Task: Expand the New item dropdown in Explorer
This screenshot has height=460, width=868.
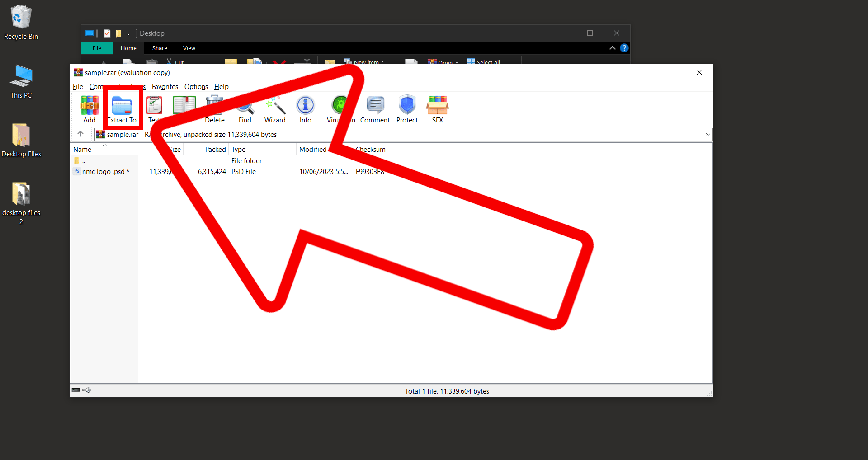Action: point(383,62)
